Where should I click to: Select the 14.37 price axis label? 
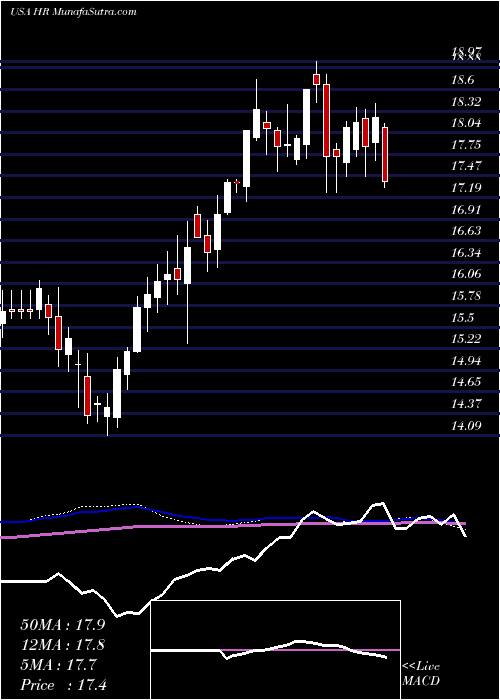point(467,404)
